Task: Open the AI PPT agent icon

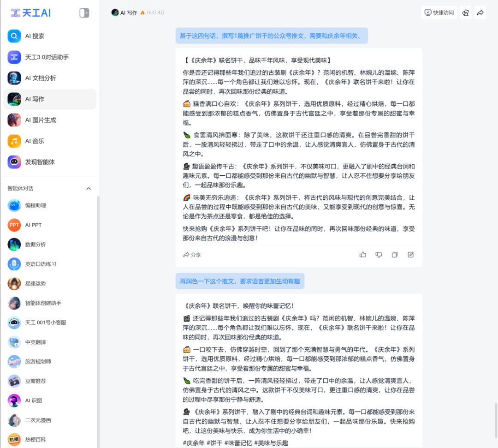Action: (x=14, y=225)
